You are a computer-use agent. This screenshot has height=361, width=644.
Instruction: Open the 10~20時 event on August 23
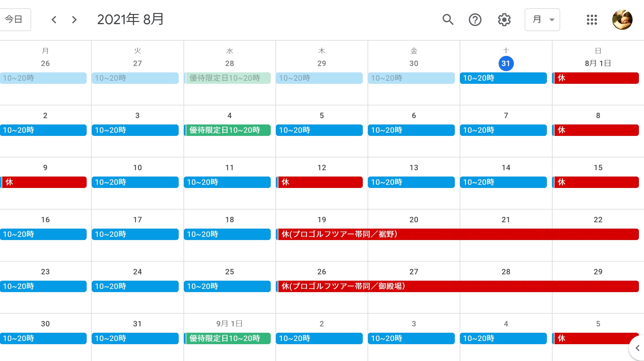(43, 286)
